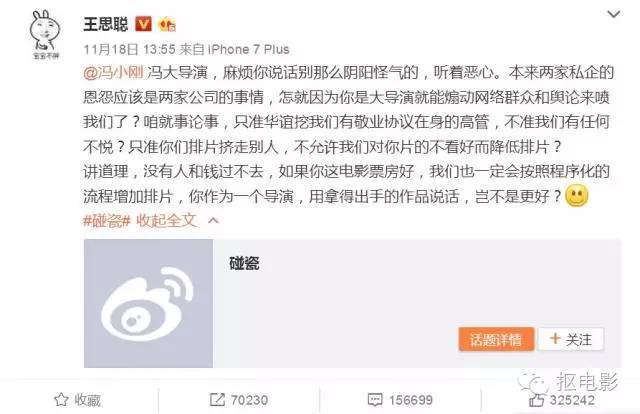Click the Weibo logo topic thumbnail

(x=148, y=303)
